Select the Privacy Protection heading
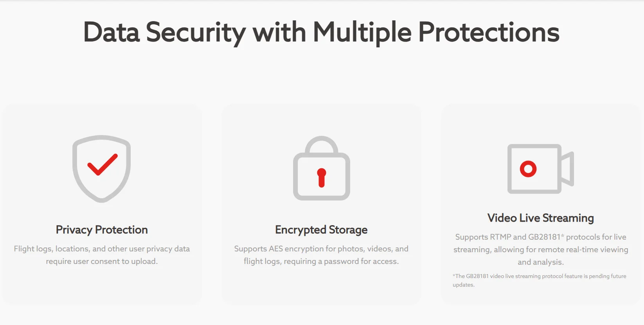 click(x=102, y=230)
